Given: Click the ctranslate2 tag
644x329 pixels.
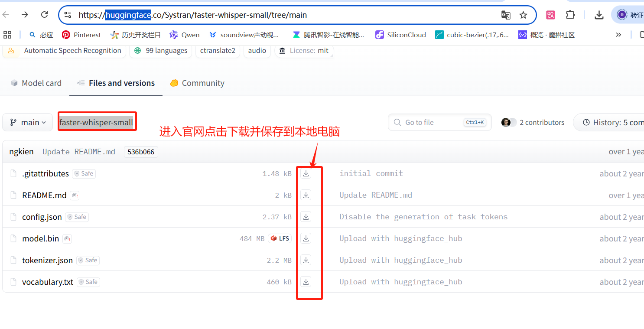Looking at the screenshot, I should [x=218, y=51].
